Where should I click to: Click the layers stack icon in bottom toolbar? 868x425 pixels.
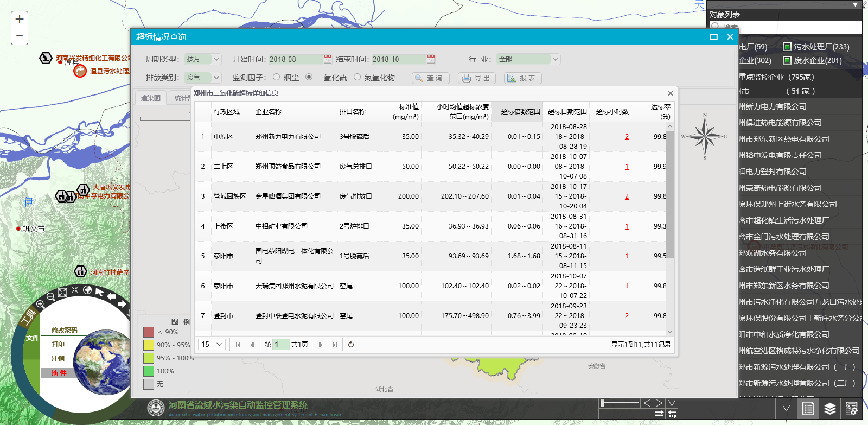(x=830, y=409)
